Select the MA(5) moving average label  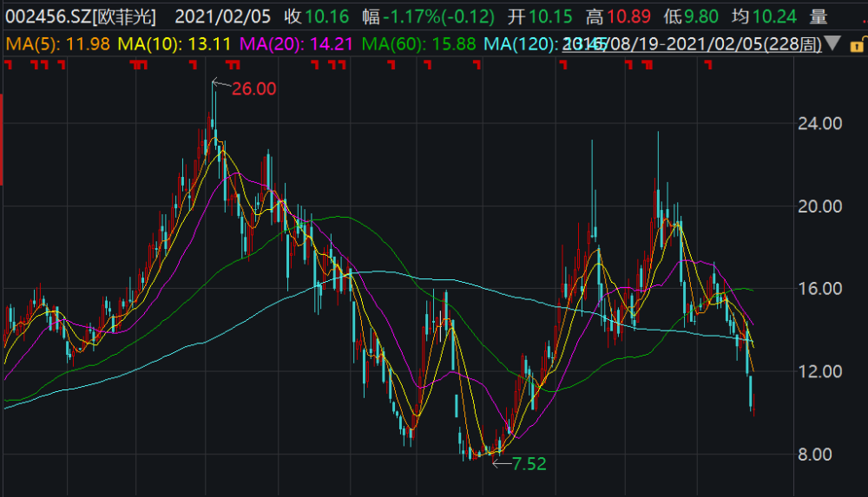click(57, 43)
